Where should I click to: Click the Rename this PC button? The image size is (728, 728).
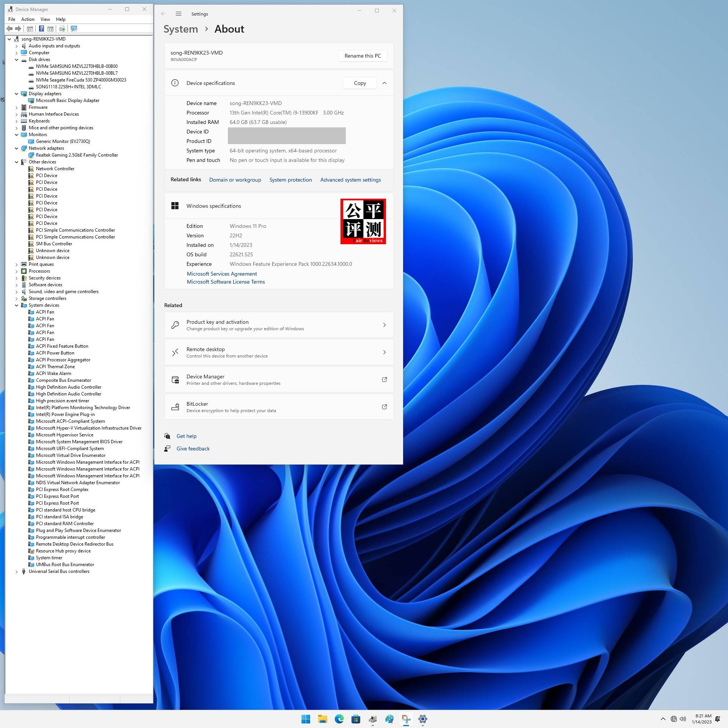point(362,56)
